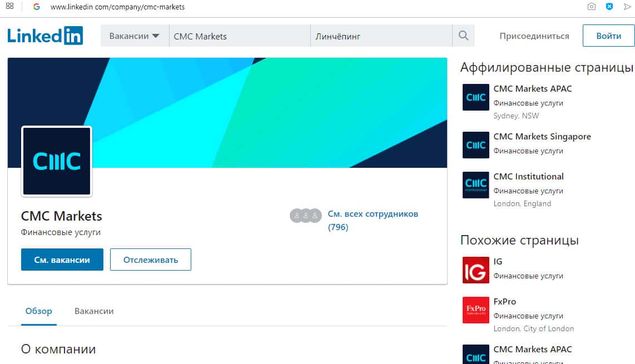Open См. всех сотрудников (796) link
635x364 pixels.
coord(373,220)
